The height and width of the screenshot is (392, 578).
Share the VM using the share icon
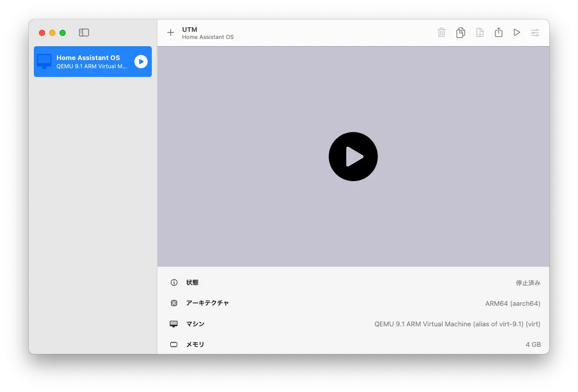499,32
